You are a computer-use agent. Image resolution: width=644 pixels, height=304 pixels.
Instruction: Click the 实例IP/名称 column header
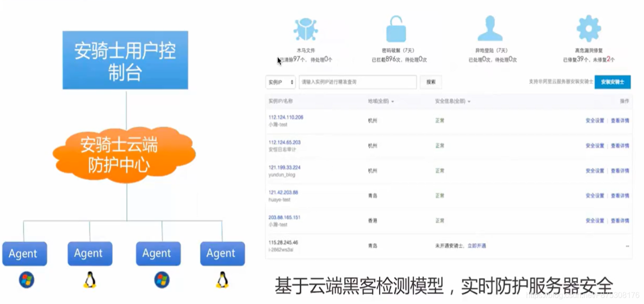pos(280,101)
